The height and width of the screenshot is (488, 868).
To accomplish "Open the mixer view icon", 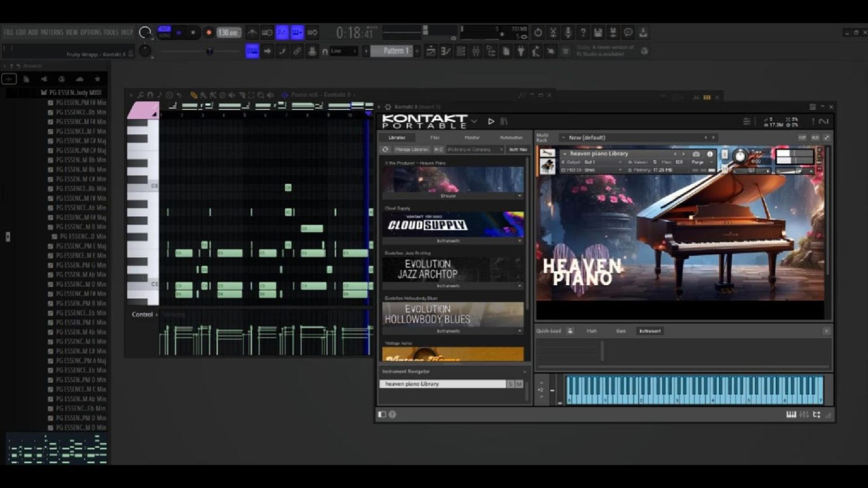I will click(x=476, y=51).
